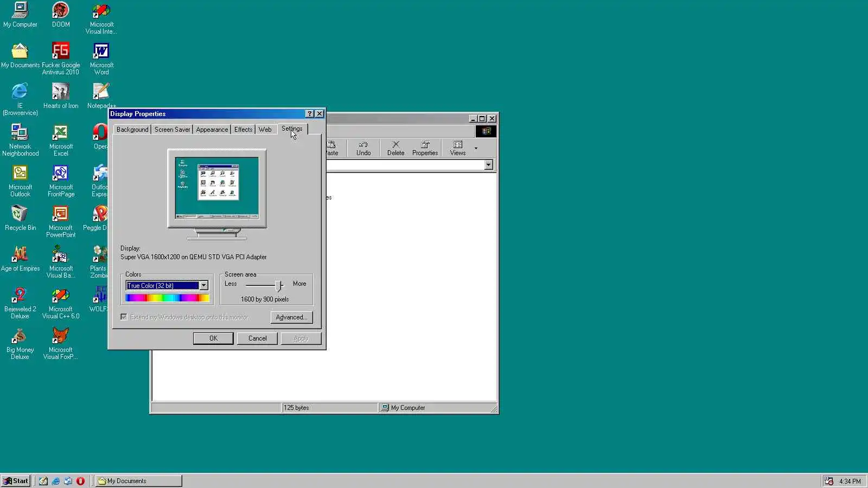Image resolution: width=868 pixels, height=488 pixels.
Task: Click the My Documents taskbar button
Action: coord(139,481)
